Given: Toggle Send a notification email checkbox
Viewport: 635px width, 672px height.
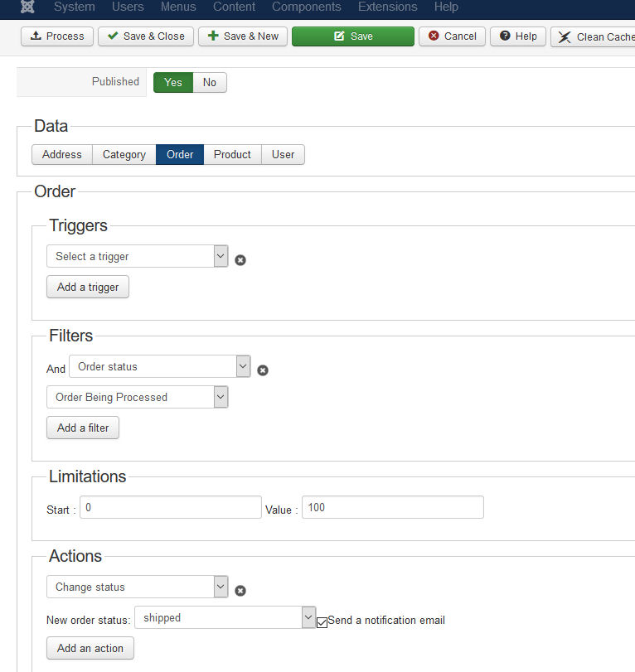Looking at the screenshot, I should (322, 622).
